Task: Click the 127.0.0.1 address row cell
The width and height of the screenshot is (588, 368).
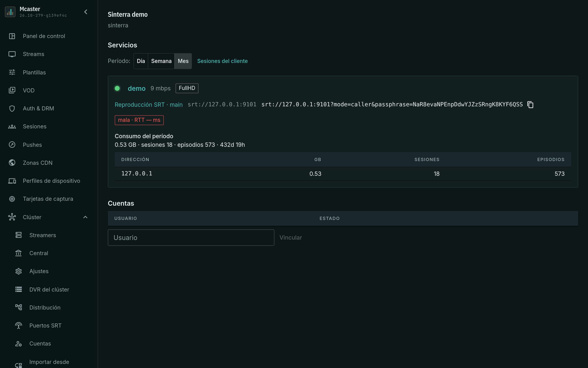Action: (x=137, y=174)
